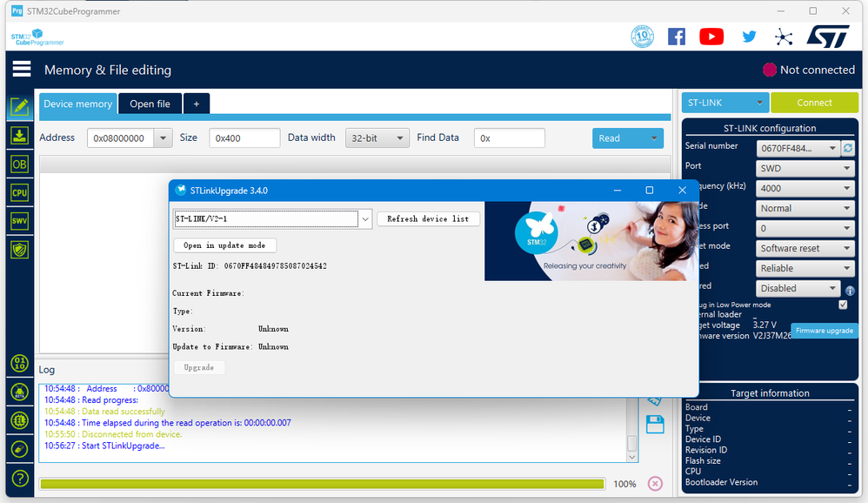The height and width of the screenshot is (503, 868).
Task: Expand the Address combo box dropdown
Action: [x=163, y=138]
